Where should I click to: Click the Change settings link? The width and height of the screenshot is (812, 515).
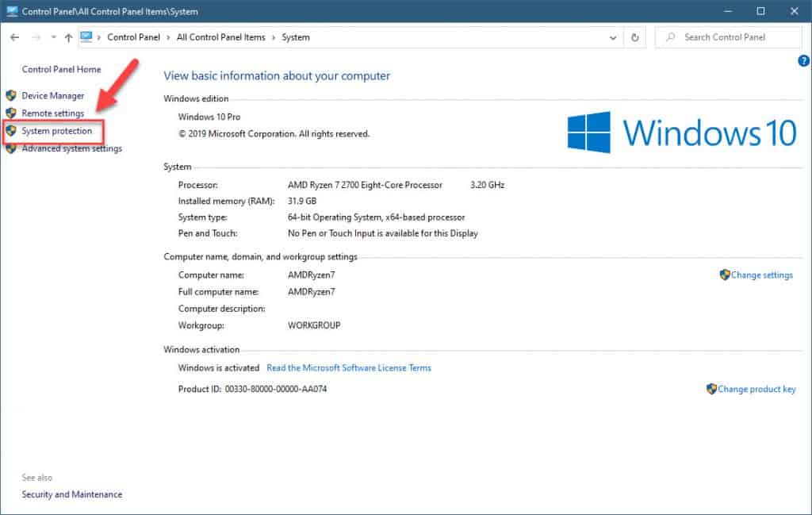762,275
